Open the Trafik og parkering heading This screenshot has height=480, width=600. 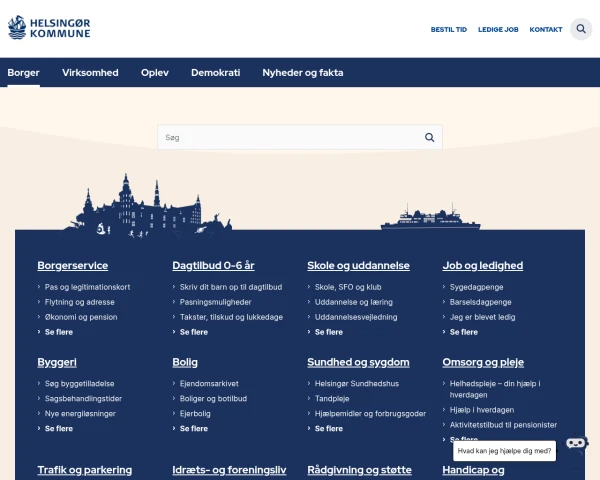pos(85,470)
